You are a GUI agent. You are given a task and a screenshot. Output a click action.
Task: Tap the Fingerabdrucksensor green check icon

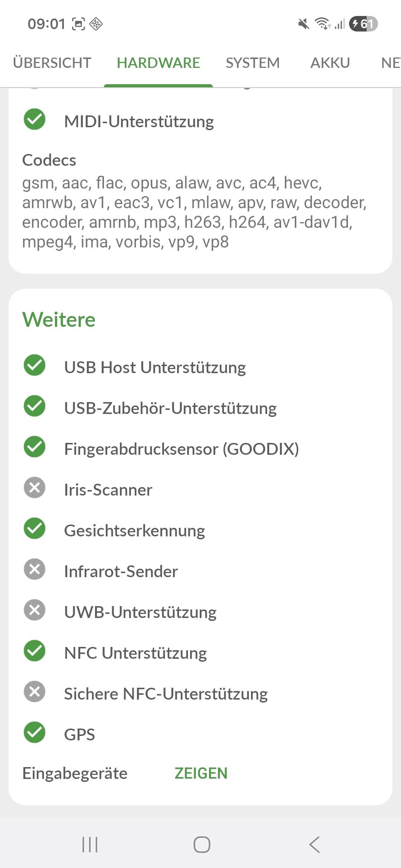(35, 447)
